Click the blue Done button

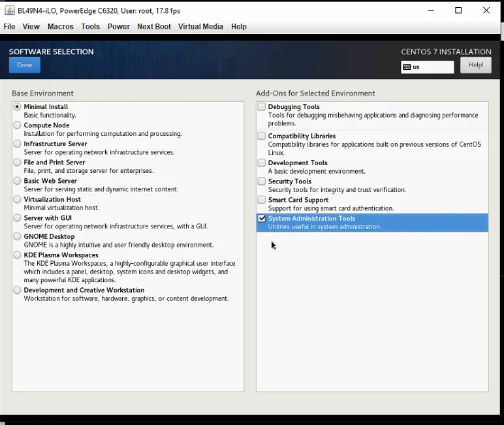[x=25, y=65]
